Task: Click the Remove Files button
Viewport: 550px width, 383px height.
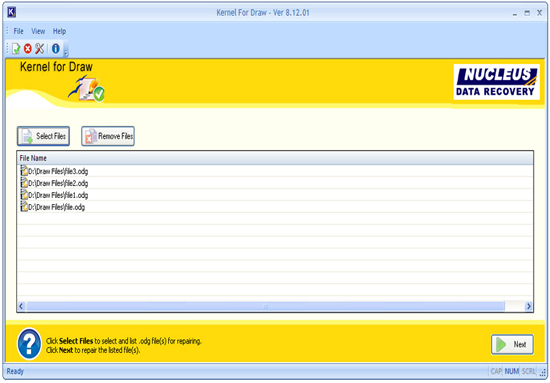Action: point(108,136)
